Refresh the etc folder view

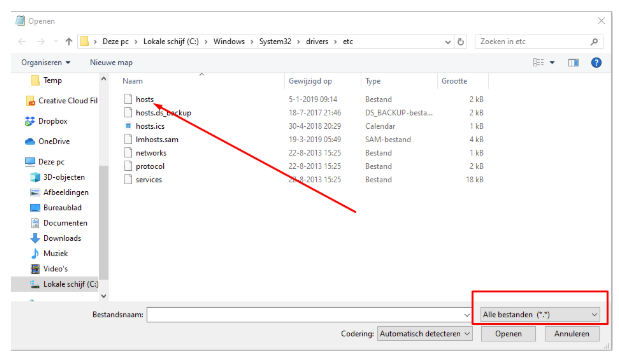pyautogui.click(x=460, y=41)
